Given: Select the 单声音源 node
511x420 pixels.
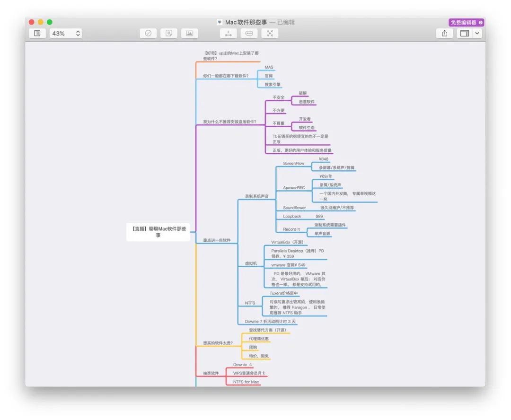Looking at the screenshot, I should [322, 234].
